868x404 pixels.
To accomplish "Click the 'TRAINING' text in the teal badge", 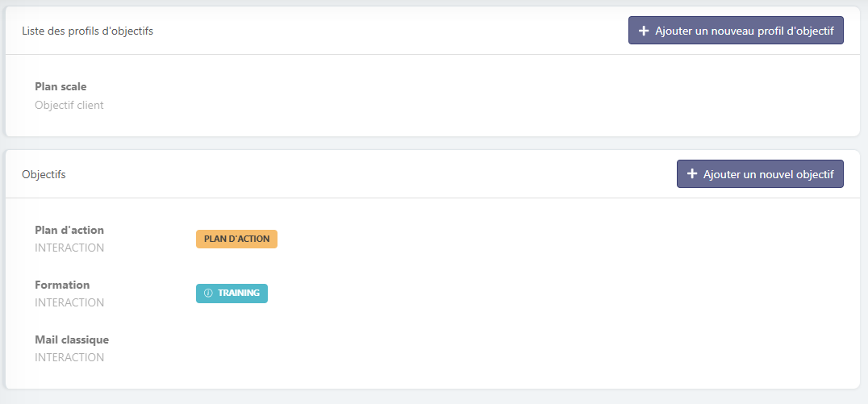I will (239, 294).
